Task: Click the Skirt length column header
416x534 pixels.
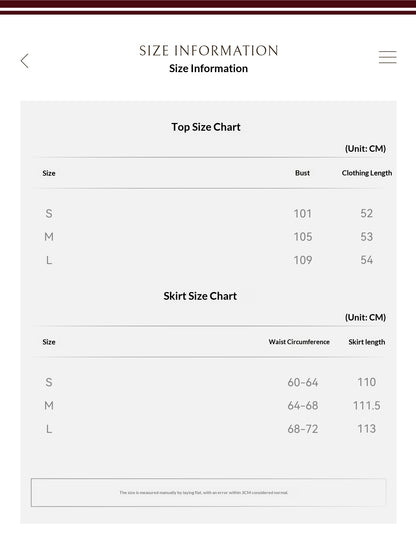Action: click(367, 342)
